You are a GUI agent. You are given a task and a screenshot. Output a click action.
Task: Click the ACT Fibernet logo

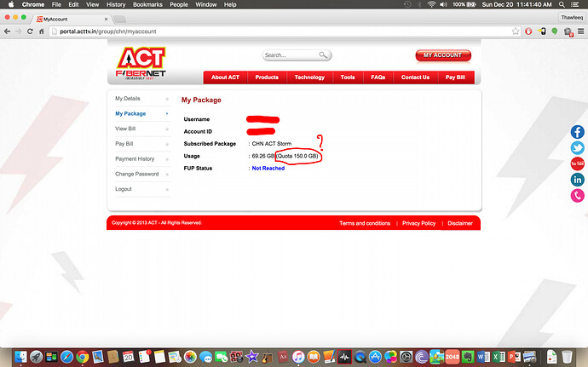pos(141,63)
